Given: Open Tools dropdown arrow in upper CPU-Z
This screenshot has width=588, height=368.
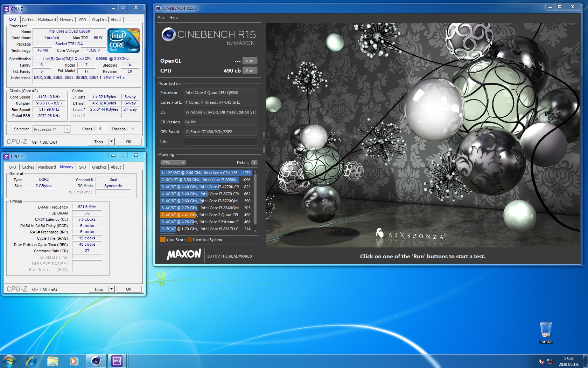Looking at the screenshot, I should pyautogui.click(x=111, y=142).
